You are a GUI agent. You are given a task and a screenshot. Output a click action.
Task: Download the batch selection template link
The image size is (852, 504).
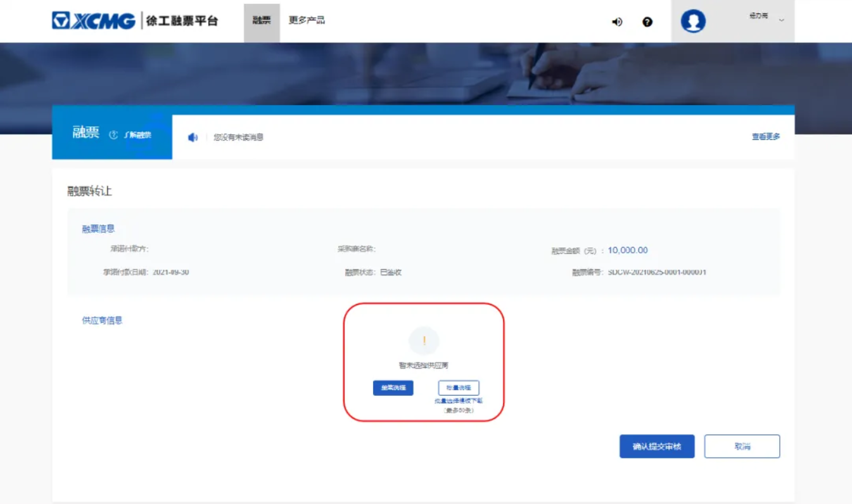pyautogui.click(x=459, y=401)
